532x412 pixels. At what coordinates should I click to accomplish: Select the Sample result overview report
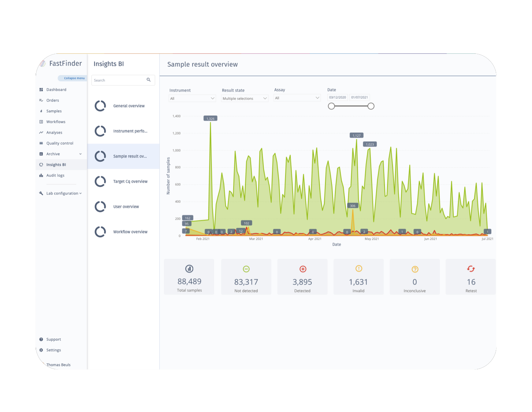coord(123,156)
